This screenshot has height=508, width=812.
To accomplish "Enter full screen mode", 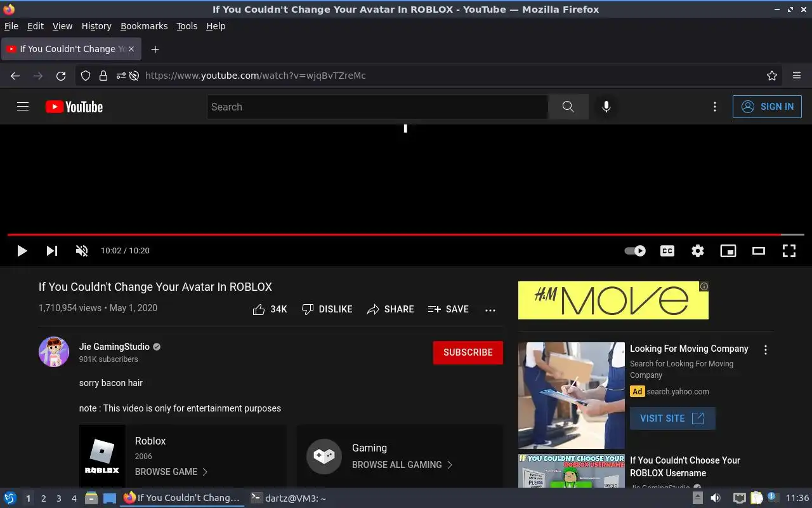I will coord(789,251).
